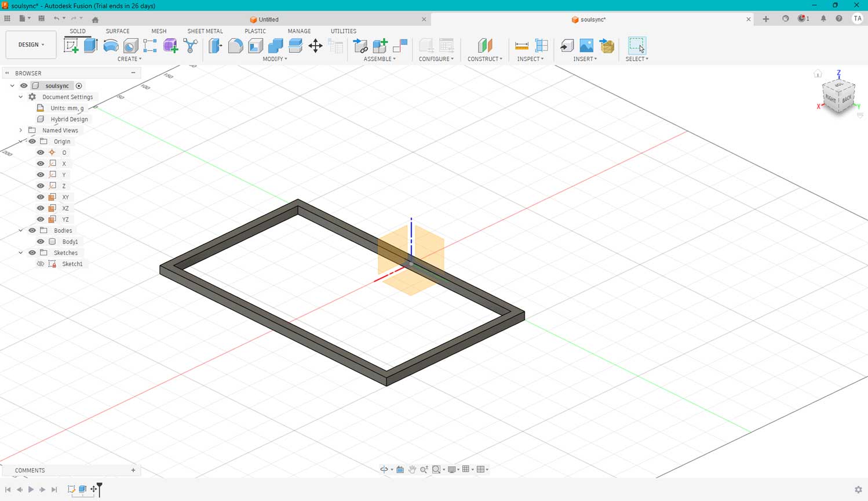Switch to the SHEET METAL tab
868x501 pixels.
[x=205, y=31]
